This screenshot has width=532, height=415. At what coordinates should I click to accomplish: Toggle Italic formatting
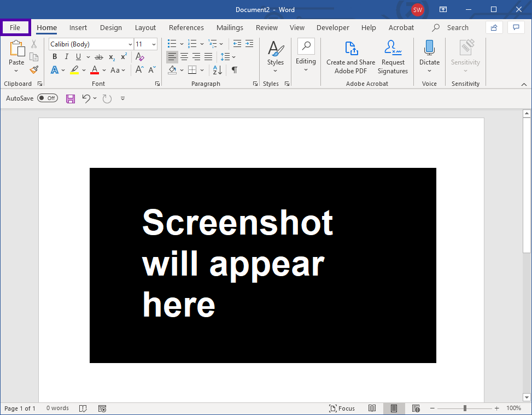tap(67, 57)
